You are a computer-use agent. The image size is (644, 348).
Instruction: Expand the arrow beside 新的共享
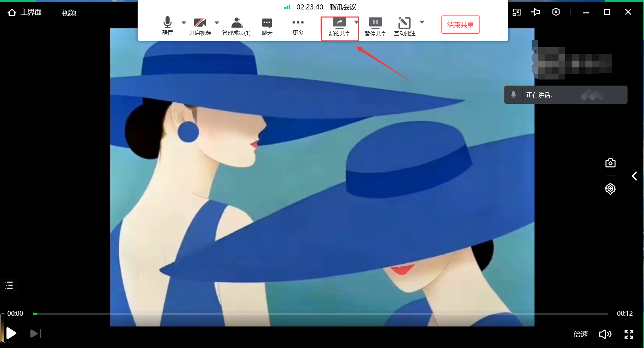click(x=356, y=22)
